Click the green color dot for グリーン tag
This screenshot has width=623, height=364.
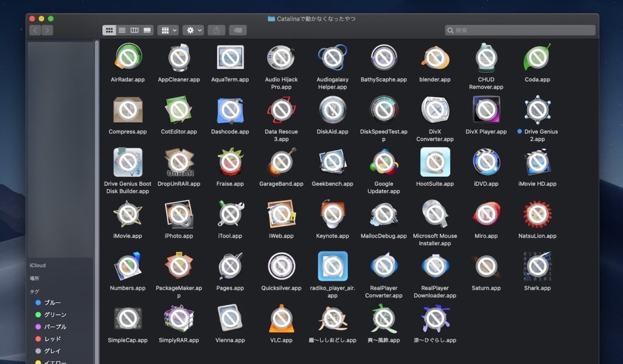(38, 315)
